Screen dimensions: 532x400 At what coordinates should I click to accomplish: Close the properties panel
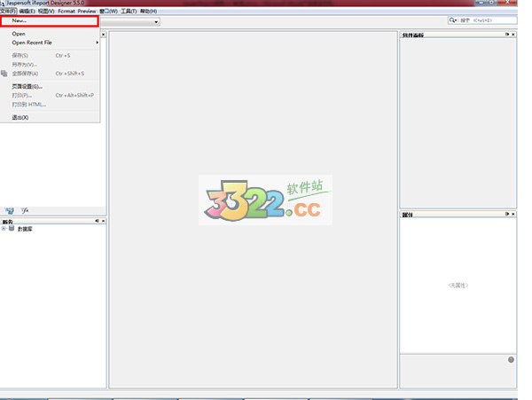(x=513, y=214)
